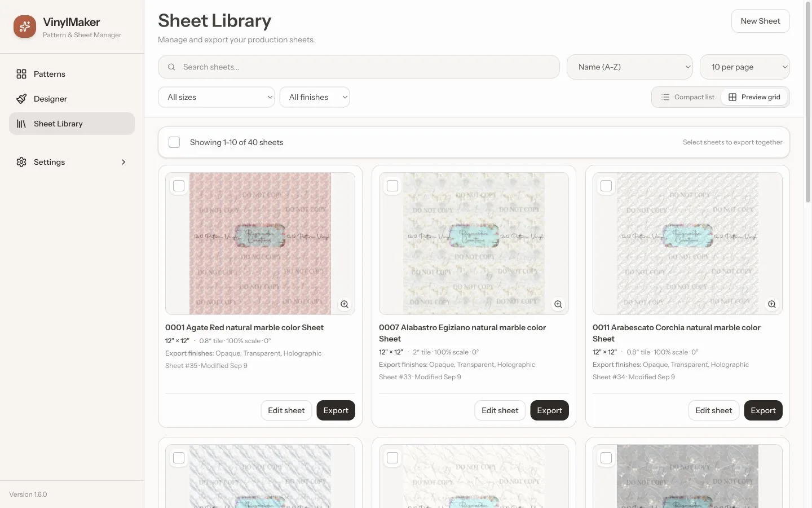Tick checkbox on second-row gray sheet card
The height and width of the screenshot is (508, 812).
pyautogui.click(x=606, y=458)
